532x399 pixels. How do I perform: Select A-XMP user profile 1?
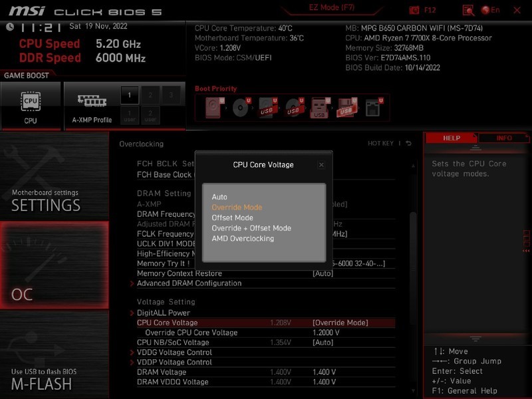(x=130, y=116)
